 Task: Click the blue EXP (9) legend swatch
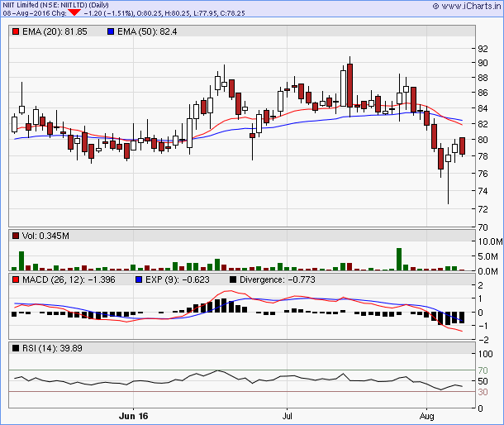click(x=139, y=279)
